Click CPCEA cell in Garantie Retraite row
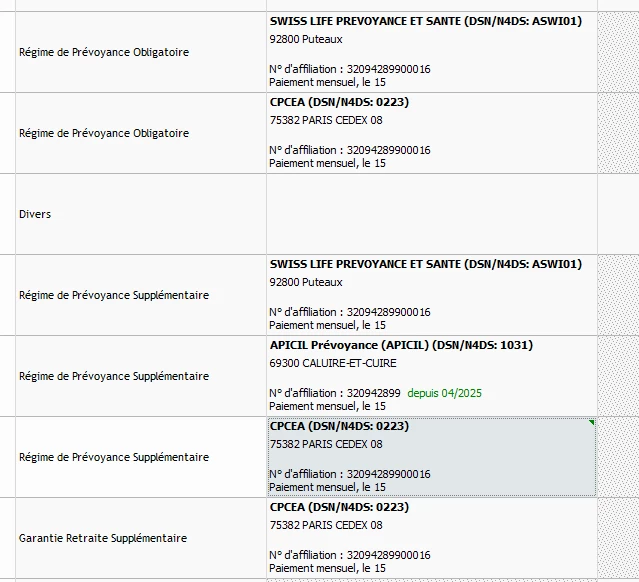 click(431, 538)
